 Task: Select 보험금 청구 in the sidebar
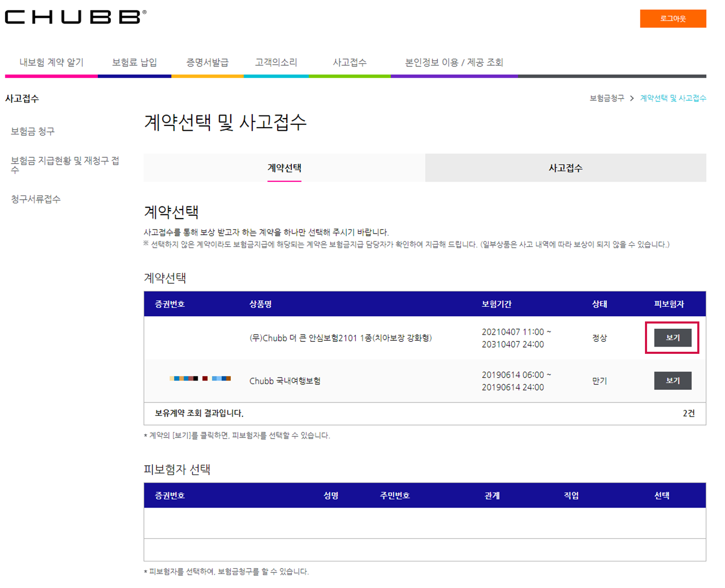coord(32,131)
